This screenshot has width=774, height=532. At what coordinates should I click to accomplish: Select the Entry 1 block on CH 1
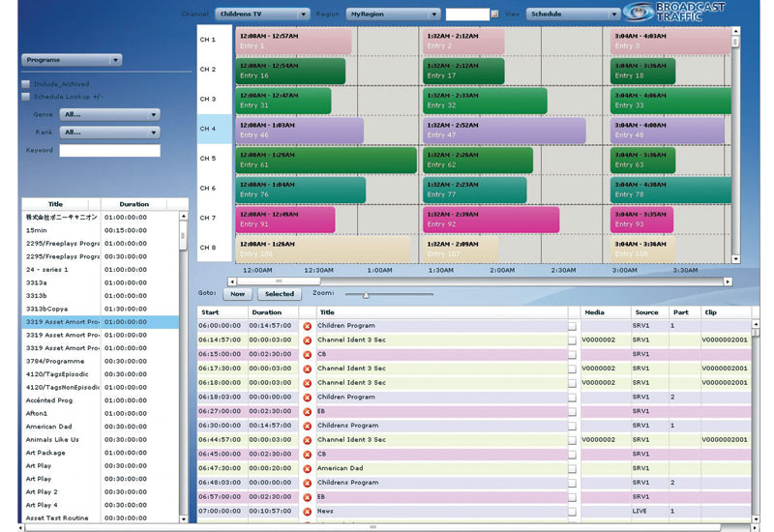click(294, 41)
